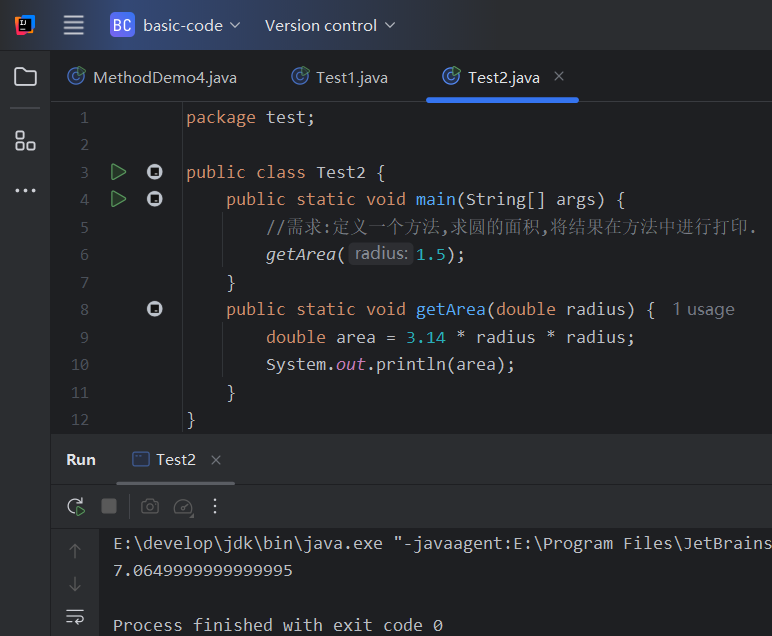Click the gutter marker icon on line 8
The height and width of the screenshot is (636, 772).
[x=155, y=309]
